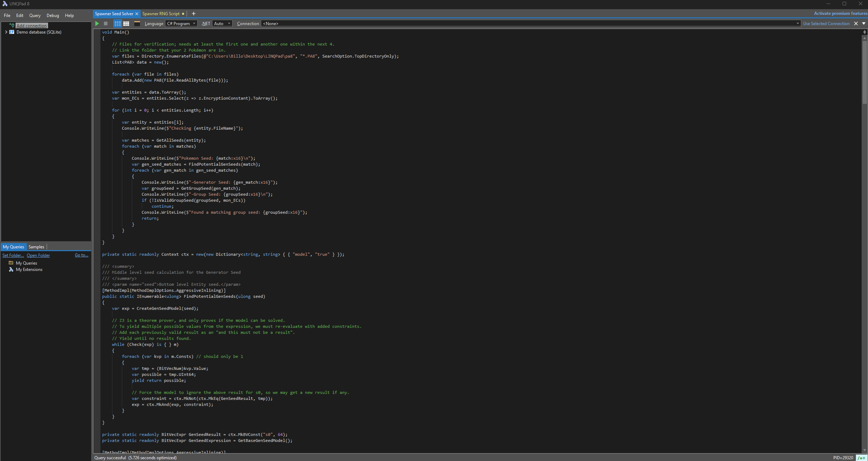Open the Query menu
Viewport: 868px width, 461px height.
35,16
